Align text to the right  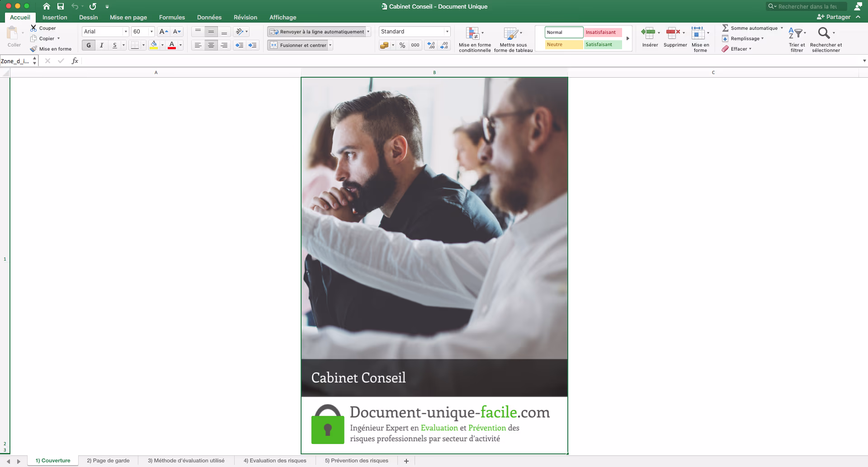(x=224, y=45)
